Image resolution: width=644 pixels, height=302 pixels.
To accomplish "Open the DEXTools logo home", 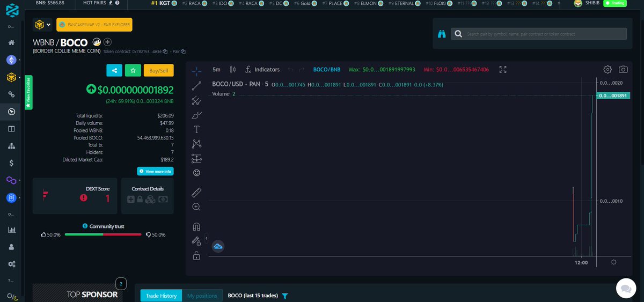I will pyautogui.click(x=11, y=10).
